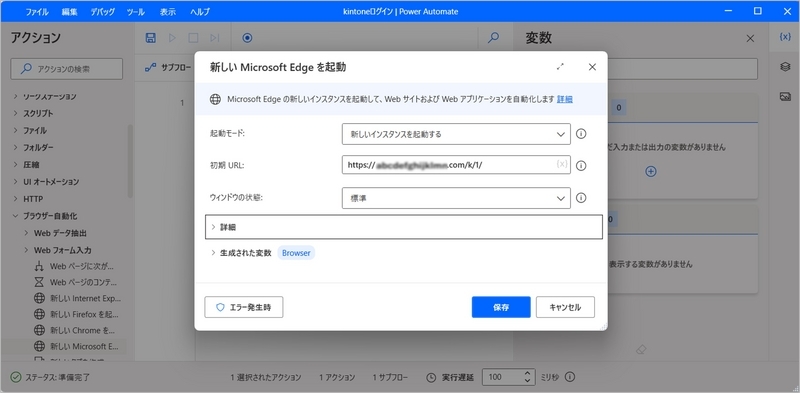Open the ファイル menu
This screenshot has width=800, height=393.
tap(37, 11)
